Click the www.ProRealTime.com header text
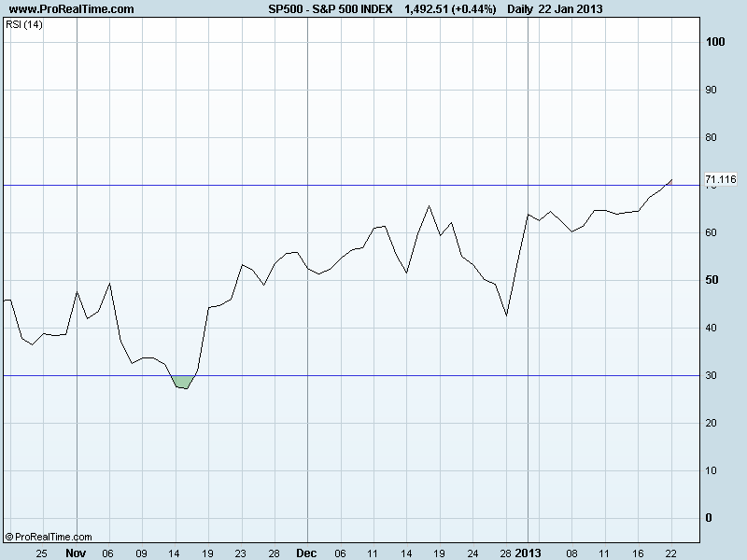 click(x=72, y=9)
